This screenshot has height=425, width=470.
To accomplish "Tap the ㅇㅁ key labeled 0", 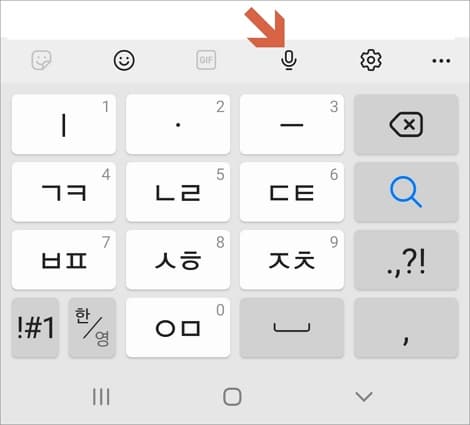I will [178, 328].
